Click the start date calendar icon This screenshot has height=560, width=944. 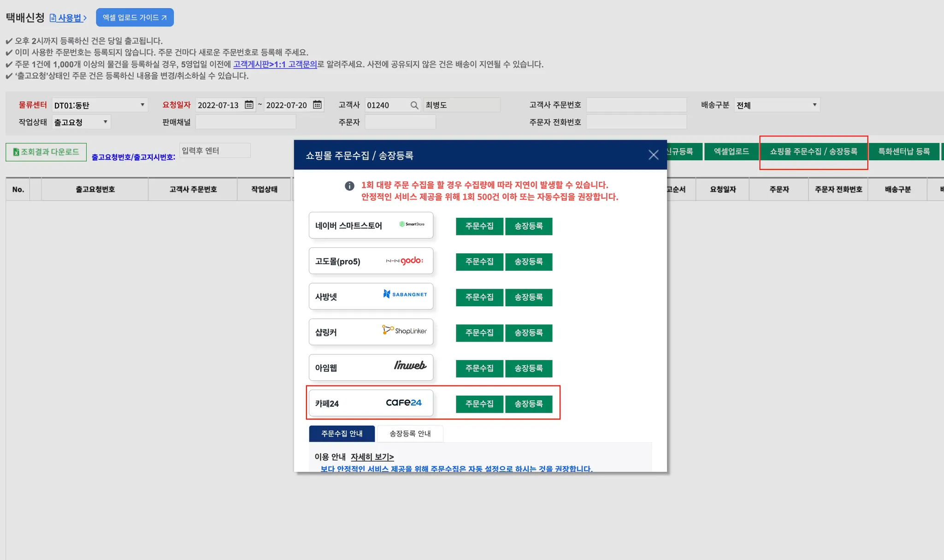click(249, 105)
